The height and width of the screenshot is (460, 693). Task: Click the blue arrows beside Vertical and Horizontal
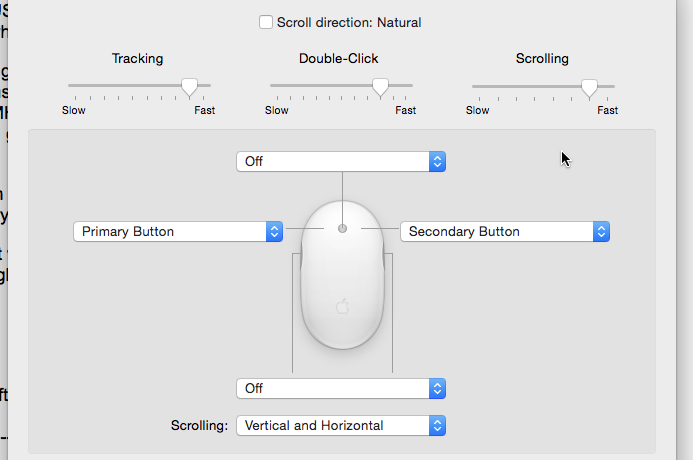[x=437, y=426]
